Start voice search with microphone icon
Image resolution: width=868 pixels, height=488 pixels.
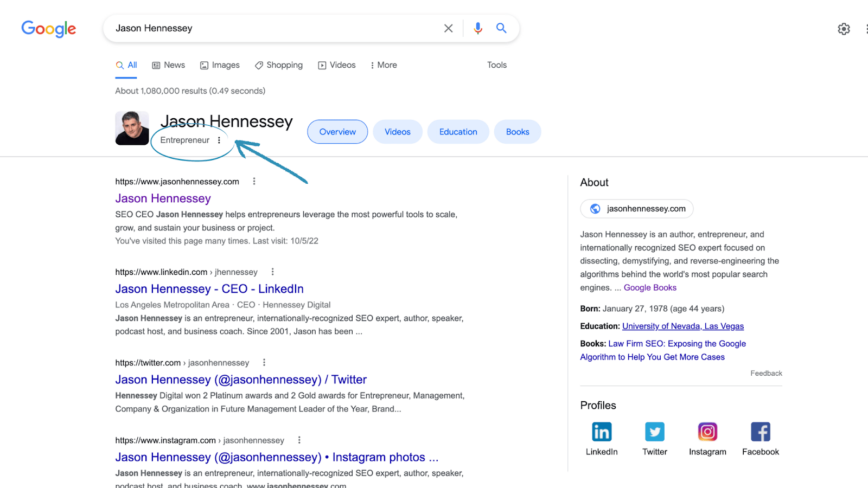point(477,28)
